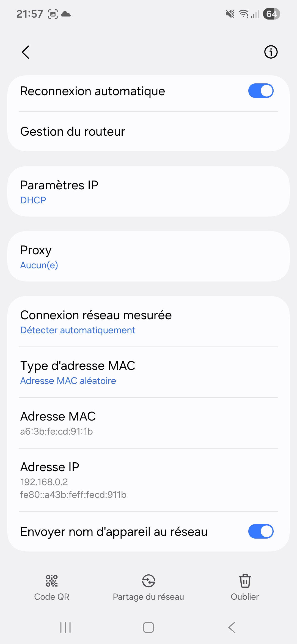The height and width of the screenshot is (644, 297).
Task: Tap the Adresse MAC entry
Action: click(x=148, y=423)
